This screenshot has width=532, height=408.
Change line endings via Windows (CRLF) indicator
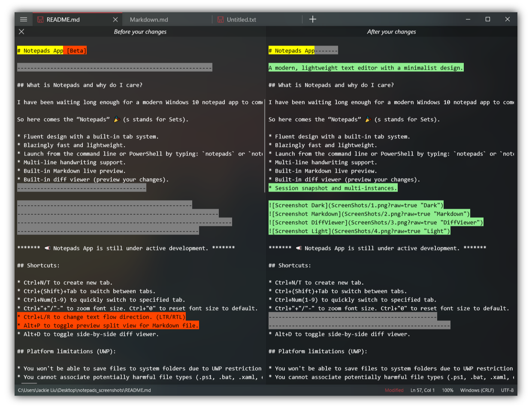pos(477,390)
